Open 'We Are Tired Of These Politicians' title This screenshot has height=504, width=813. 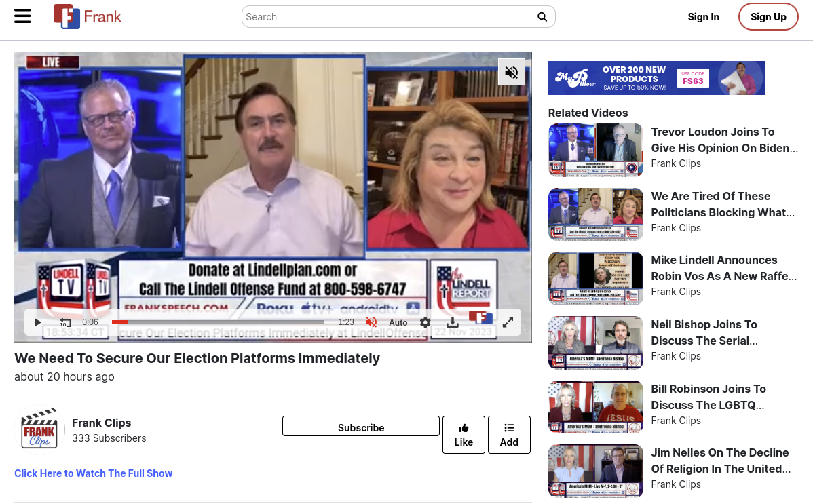722,203
